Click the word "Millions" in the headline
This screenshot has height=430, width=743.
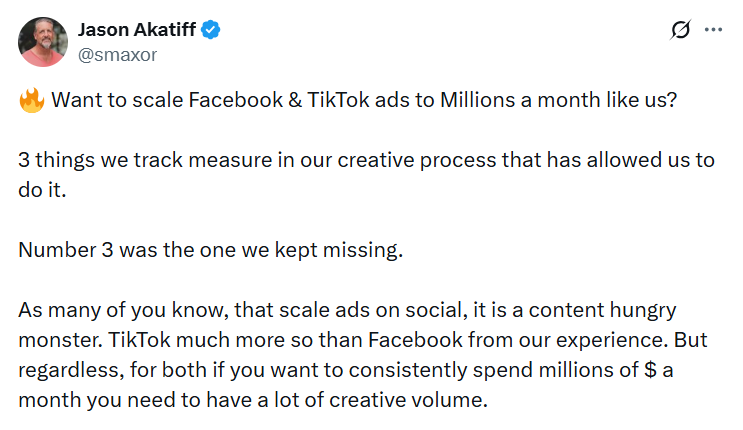(x=478, y=102)
